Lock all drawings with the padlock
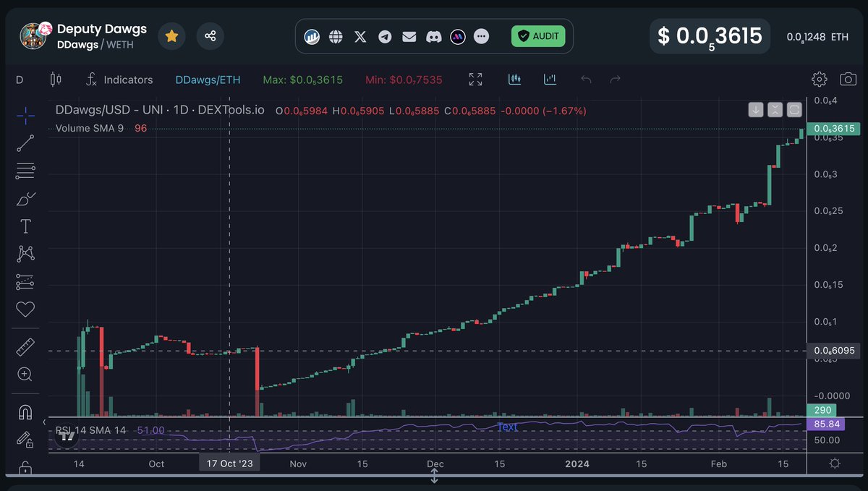868x491 pixels. click(25, 469)
